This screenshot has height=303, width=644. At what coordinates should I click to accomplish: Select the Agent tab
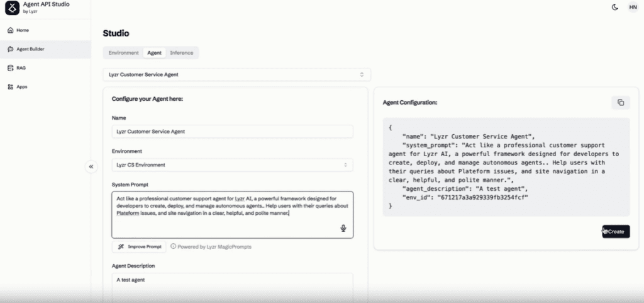tap(155, 53)
